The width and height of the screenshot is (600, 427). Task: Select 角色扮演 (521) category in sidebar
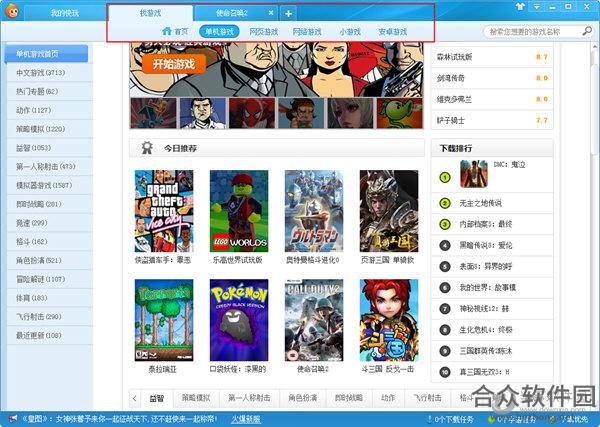coord(50,260)
